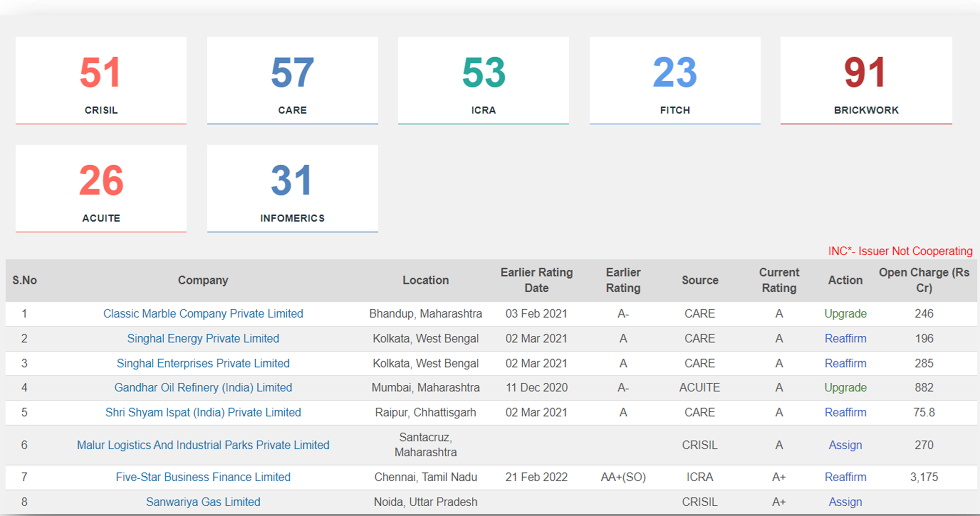Screen dimensions: 980x516
Task: Select the open charge value 285
Action: coord(924,363)
